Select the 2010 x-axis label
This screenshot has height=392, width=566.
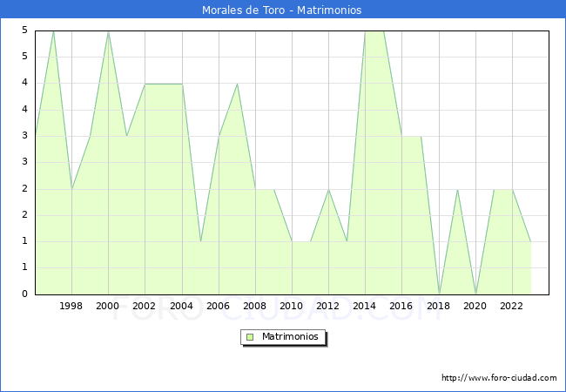(x=291, y=306)
